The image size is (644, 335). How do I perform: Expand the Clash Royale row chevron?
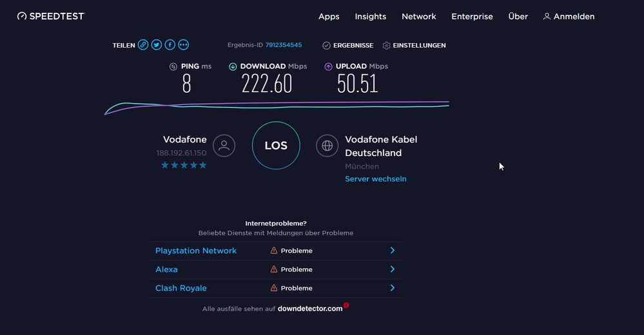[x=392, y=288]
